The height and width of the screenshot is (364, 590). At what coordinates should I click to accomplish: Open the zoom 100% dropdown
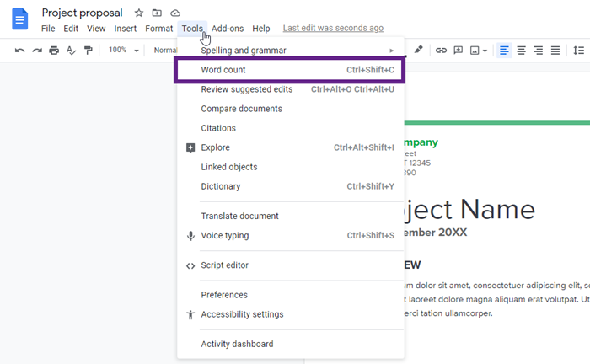point(123,50)
